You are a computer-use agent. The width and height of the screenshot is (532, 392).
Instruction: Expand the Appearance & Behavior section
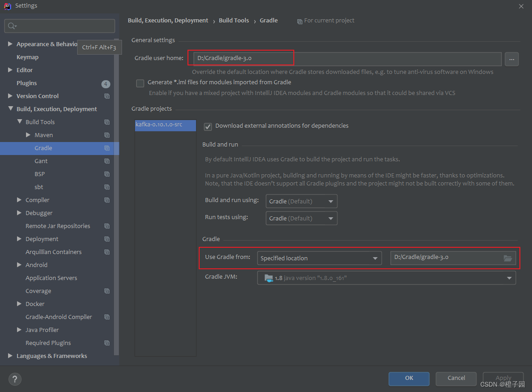pyautogui.click(x=10, y=44)
